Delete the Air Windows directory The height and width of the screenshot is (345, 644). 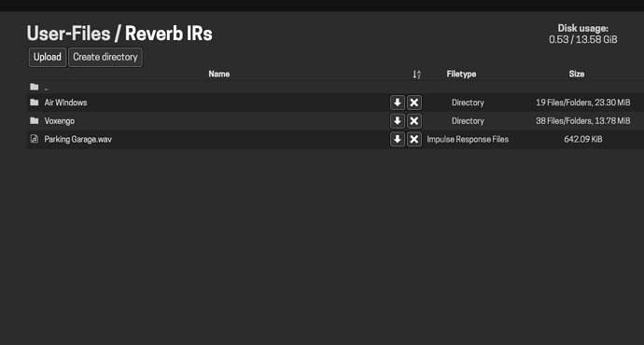pyautogui.click(x=414, y=103)
